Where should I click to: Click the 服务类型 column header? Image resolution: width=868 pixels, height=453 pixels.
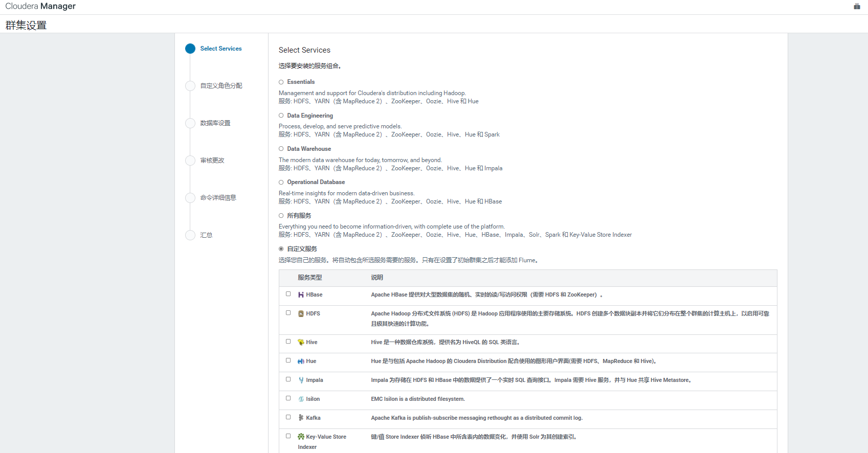pos(310,278)
